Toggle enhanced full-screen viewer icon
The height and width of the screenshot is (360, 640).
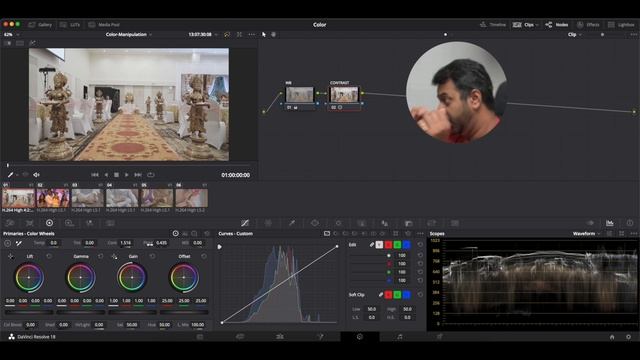coord(239,35)
